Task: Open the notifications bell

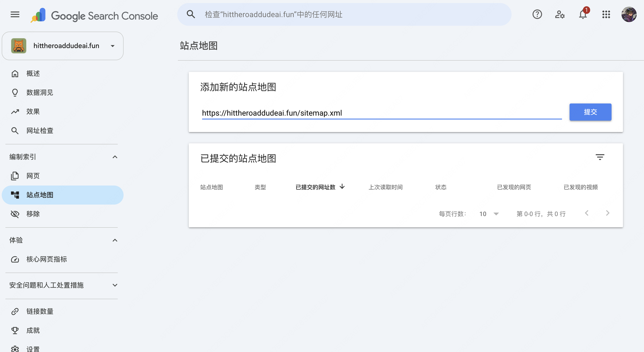Action: pos(583,14)
